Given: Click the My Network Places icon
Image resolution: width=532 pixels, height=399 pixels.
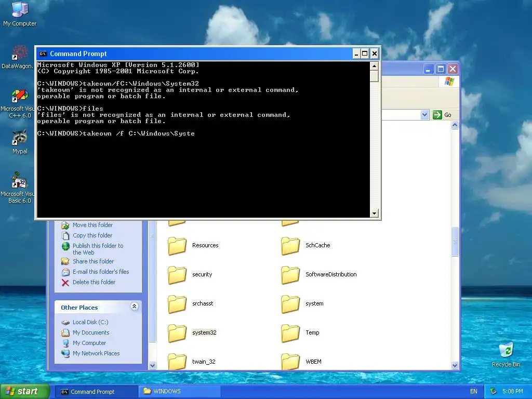Looking at the screenshot, I should 65,353.
